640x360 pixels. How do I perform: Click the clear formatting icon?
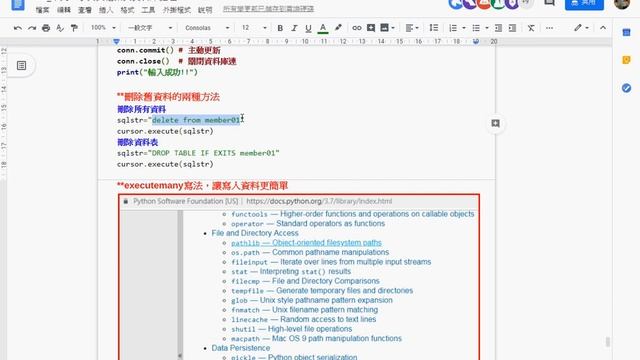(531, 28)
